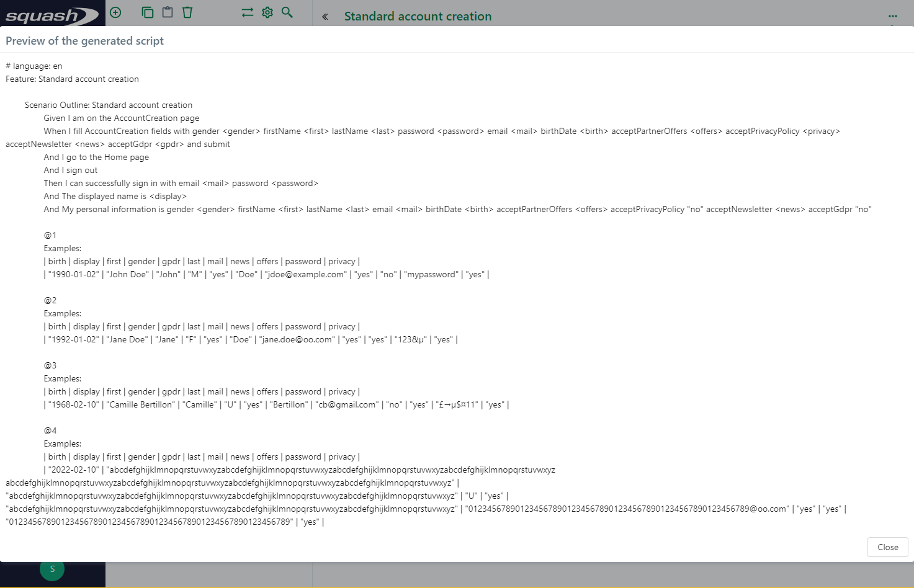Create a new item with the plus icon
This screenshot has height=588, width=914.
click(x=115, y=12)
